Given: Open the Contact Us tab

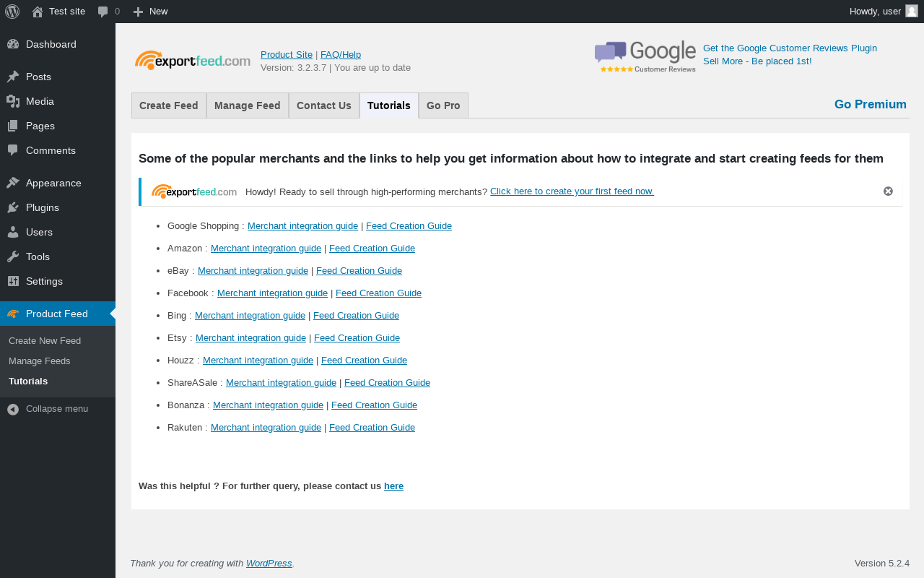Looking at the screenshot, I should tap(324, 105).
